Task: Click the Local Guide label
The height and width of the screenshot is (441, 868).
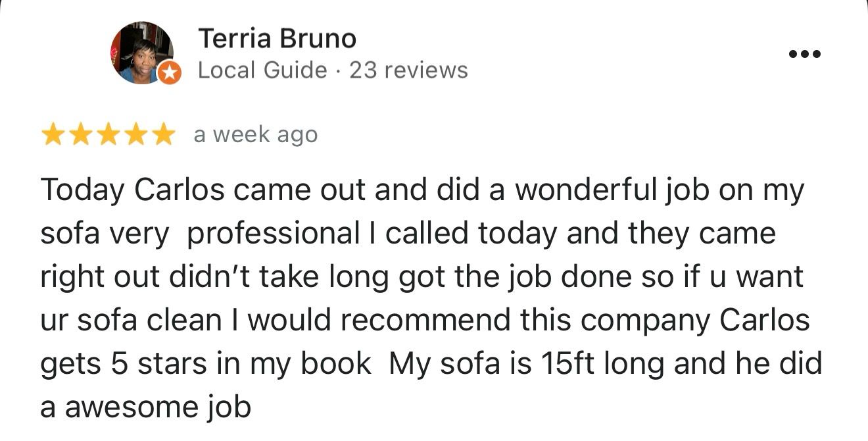Action: point(262,70)
